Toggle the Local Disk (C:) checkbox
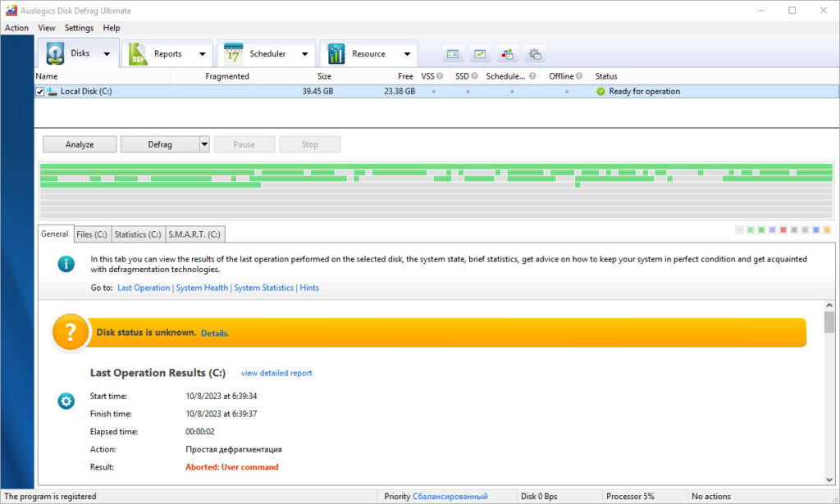Viewport: 840px width, 504px height. [x=39, y=92]
